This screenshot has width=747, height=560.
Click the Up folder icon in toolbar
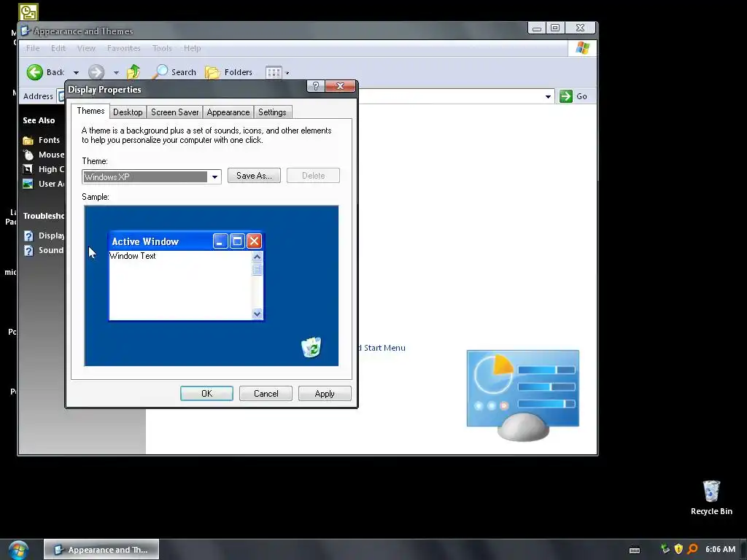tap(133, 72)
